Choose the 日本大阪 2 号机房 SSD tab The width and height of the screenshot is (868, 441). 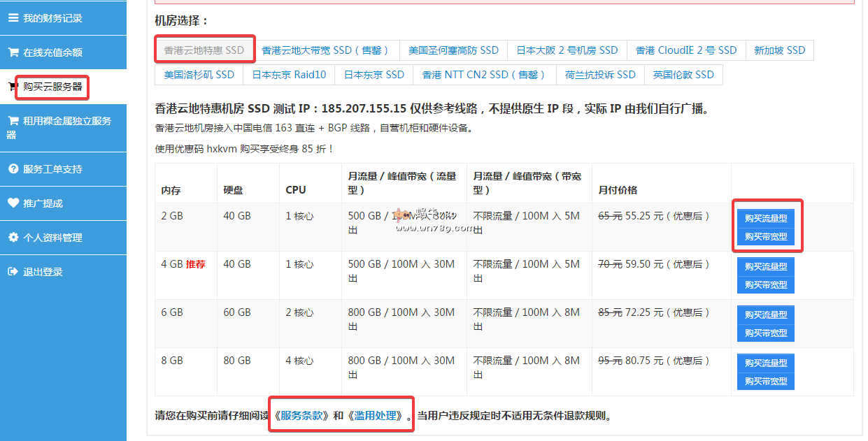coord(567,50)
